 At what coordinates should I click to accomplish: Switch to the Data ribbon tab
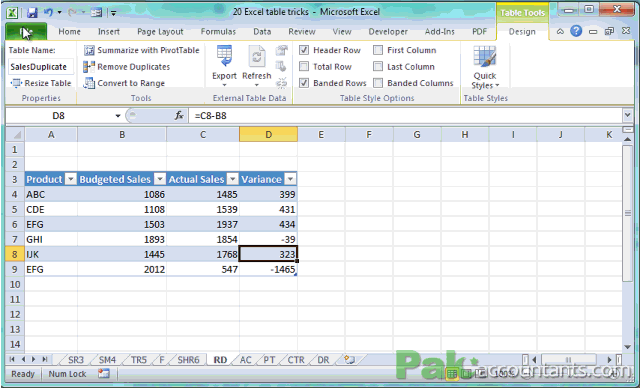pyautogui.click(x=262, y=31)
